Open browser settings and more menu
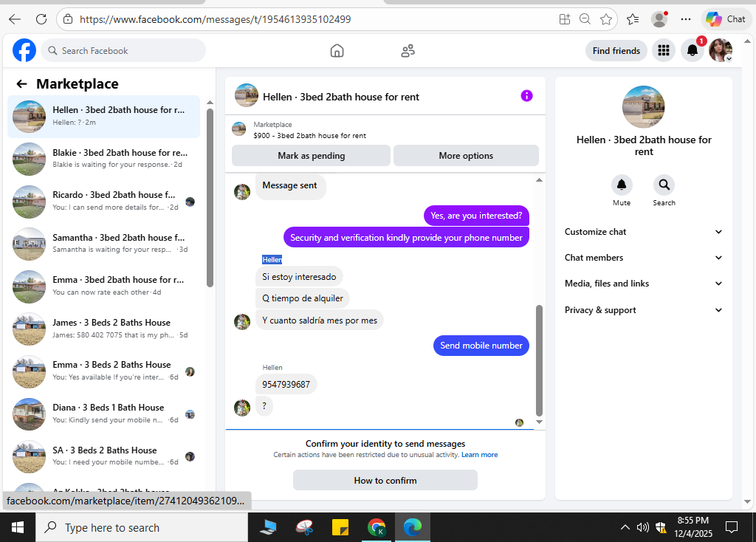Image resolution: width=756 pixels, height=542 pixels. 686,19
